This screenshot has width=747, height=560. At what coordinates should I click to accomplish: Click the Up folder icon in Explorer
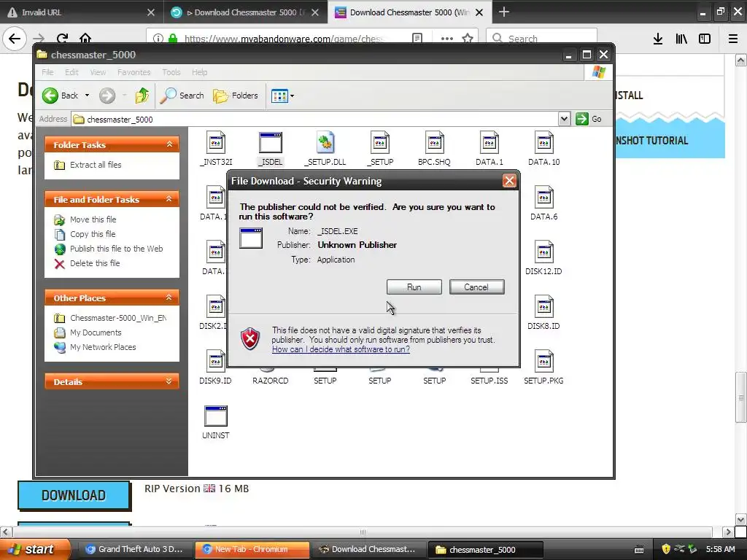point(142,96)
